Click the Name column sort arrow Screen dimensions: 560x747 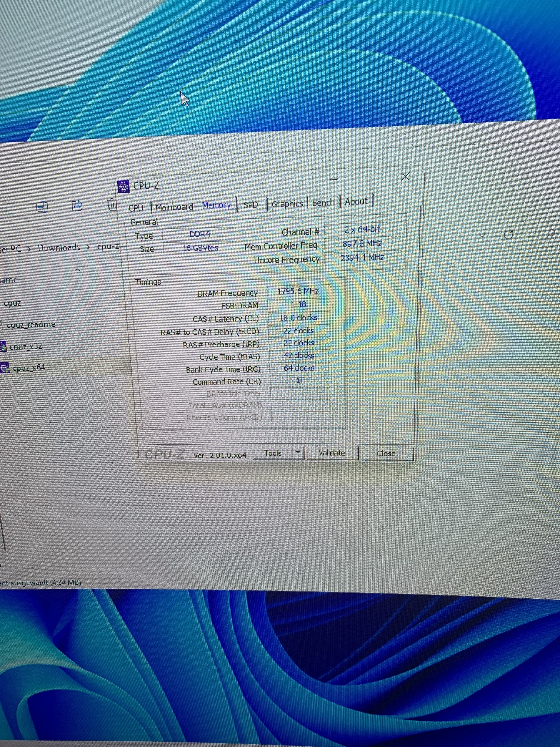pyautogui.click(x=77, y=270)
